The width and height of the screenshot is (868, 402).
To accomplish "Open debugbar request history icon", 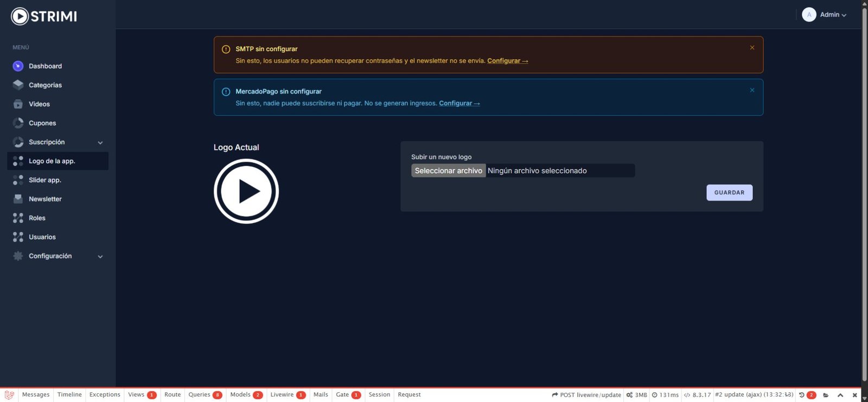I will pyautogui.click(x=802, y=395).
